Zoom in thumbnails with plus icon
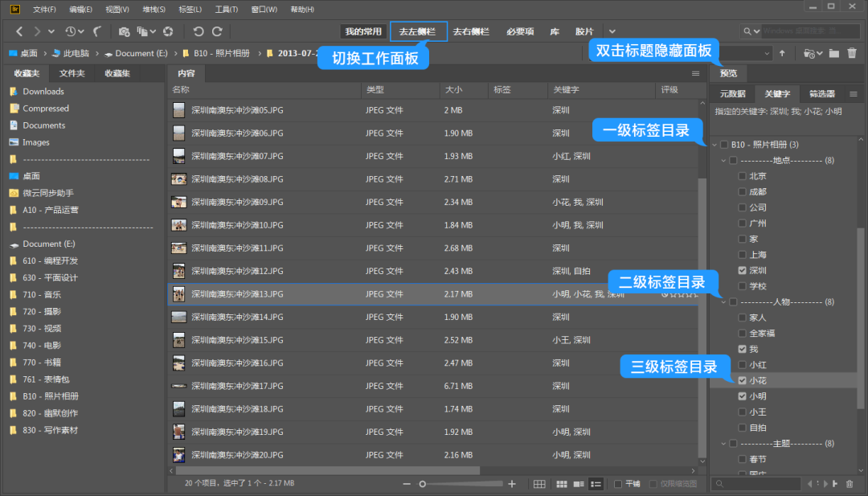This screenshot has width=868, height=496. [512, 484]
